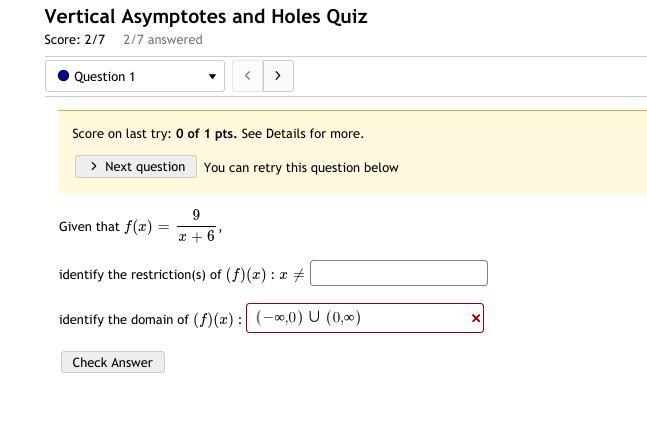Click the domain answer input field
This screenshot has width=647, height=421.
365,318
